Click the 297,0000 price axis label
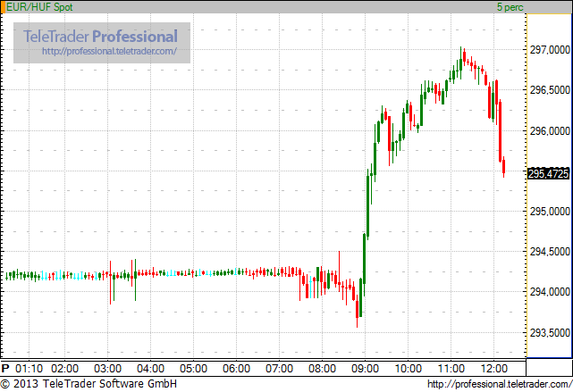 (550, 50)
